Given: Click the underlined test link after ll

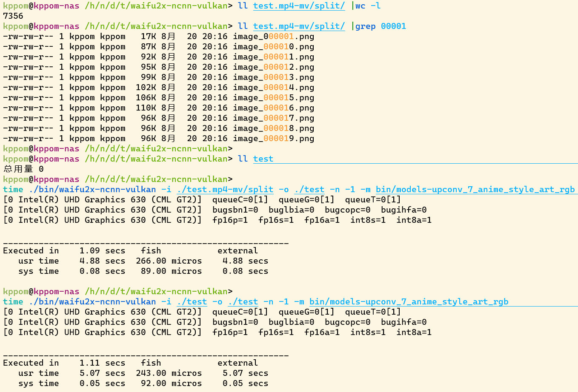Looking at the screenshot, I should 263,159.
